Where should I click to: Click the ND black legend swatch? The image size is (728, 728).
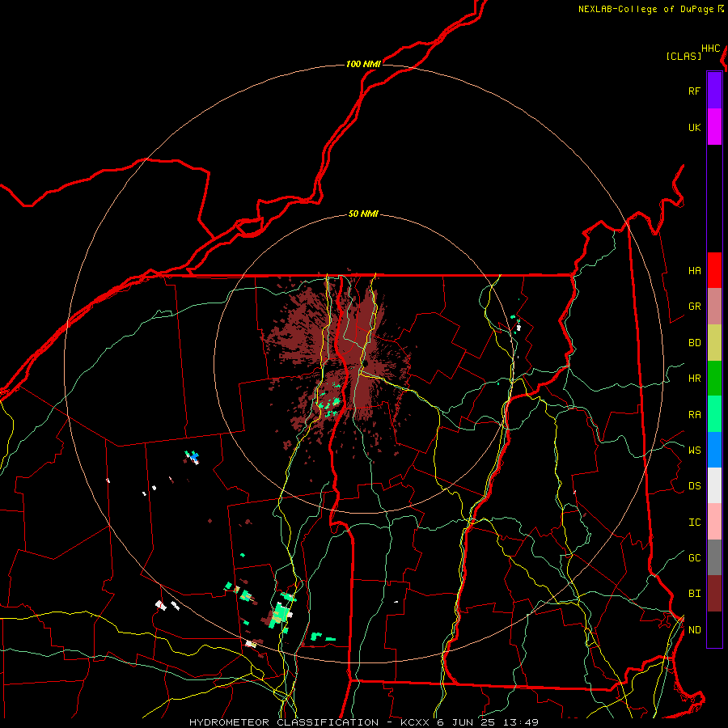pyautogui.click(x=714, y=629)
